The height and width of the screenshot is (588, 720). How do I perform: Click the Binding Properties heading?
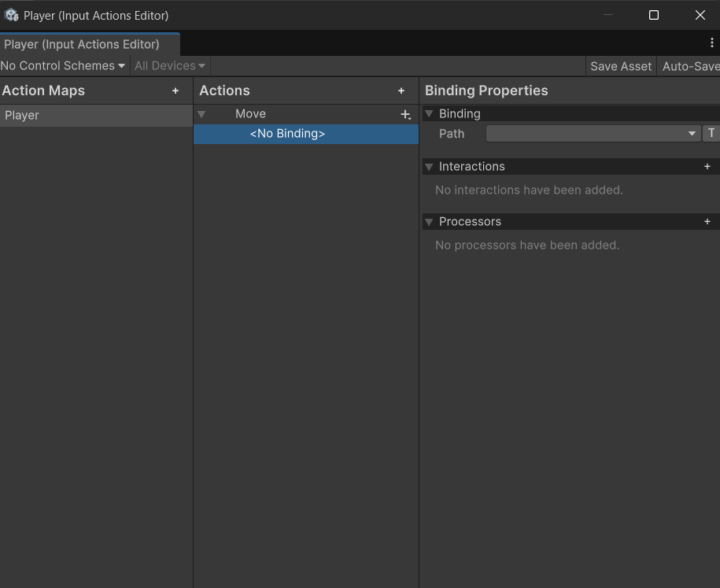486,91
